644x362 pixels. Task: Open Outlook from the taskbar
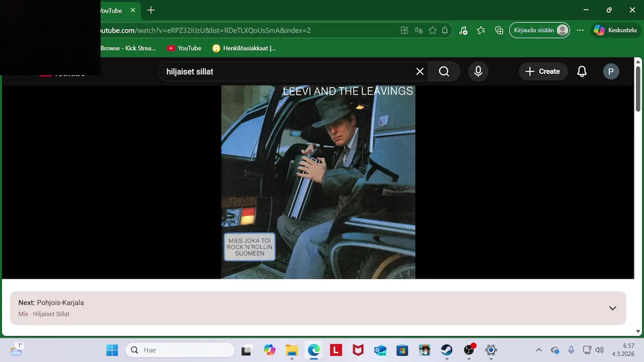coord(380,350)
